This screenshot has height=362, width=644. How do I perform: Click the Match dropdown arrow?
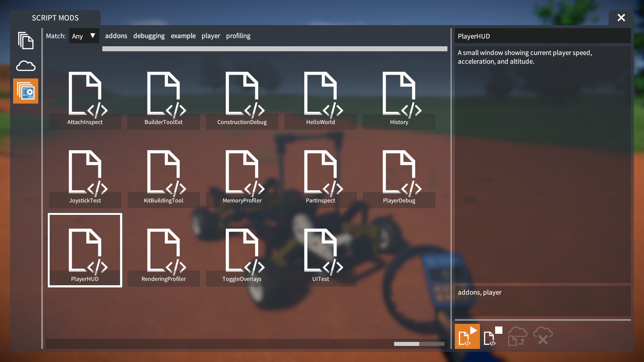click(x=93, y=36)
